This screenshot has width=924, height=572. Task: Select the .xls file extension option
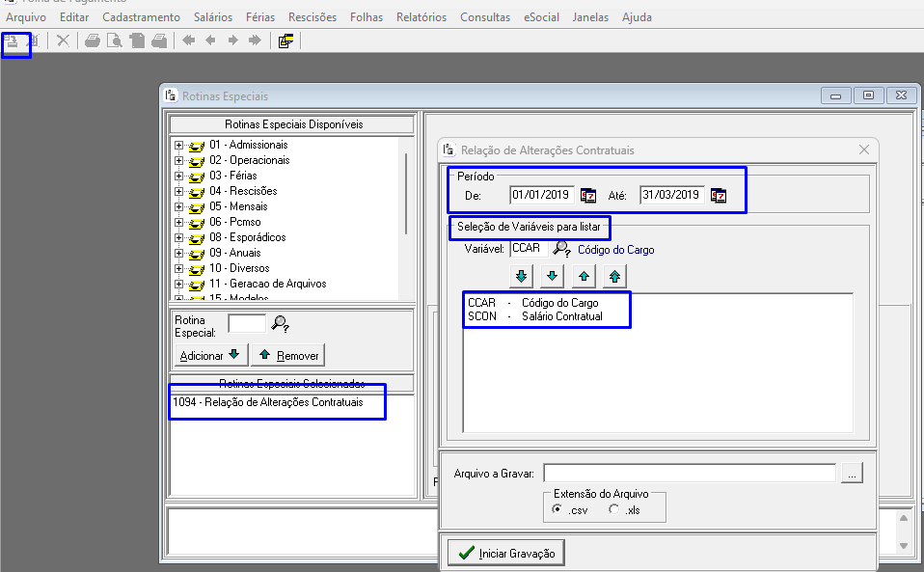pos(614,509)
